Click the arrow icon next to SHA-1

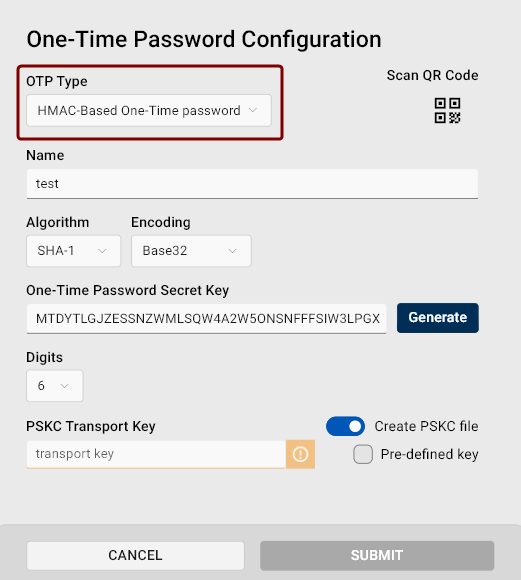pyautogui.click(x=102, y=251)
